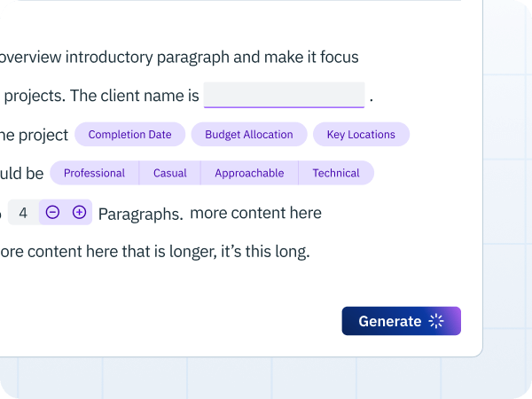Click the grid background outside the card
Screen dimensions: 532x399
pyautogui.click(x=507, y=204)
